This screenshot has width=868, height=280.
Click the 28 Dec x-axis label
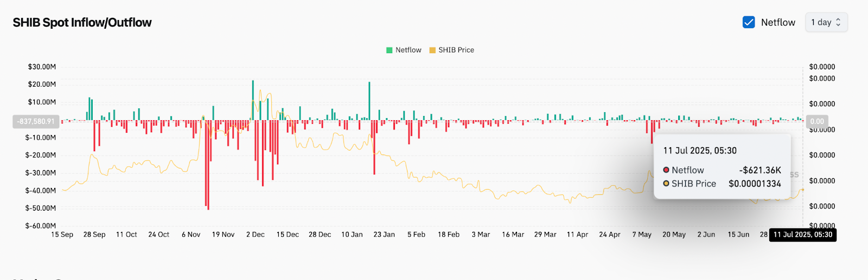[320, 235]
